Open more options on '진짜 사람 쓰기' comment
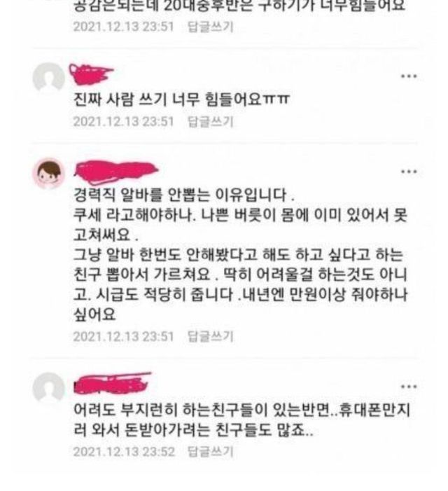The width and height of the screenshot is (448, 491). tap(409, 76)
